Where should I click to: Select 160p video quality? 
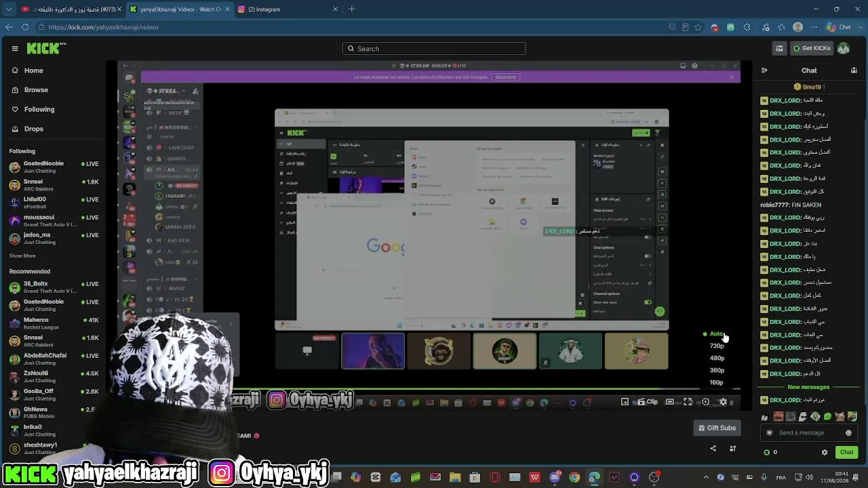point(717,383)
